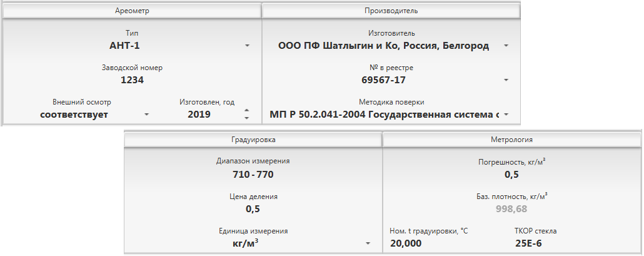Click the Ареометр panel header

point(132,11)
